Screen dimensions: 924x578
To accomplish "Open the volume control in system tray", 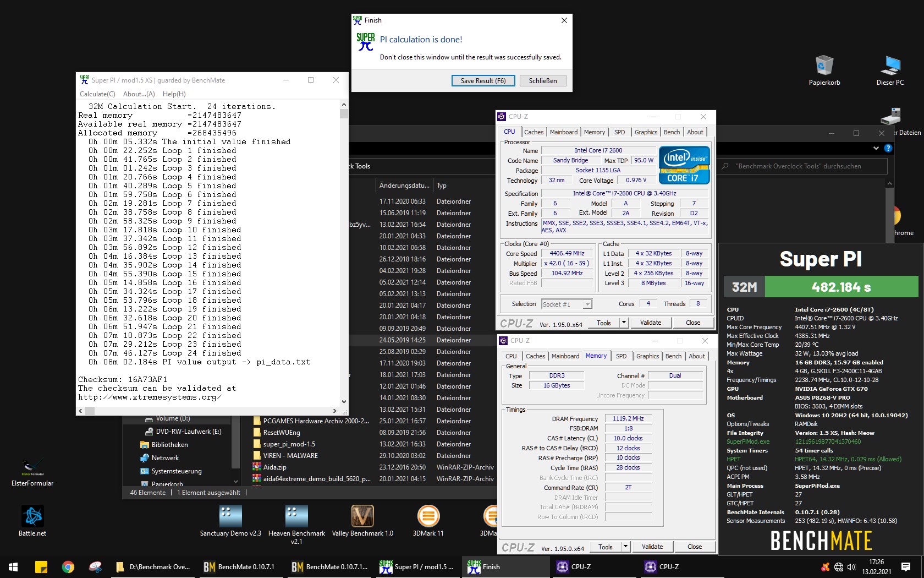I will coord(851,567).
